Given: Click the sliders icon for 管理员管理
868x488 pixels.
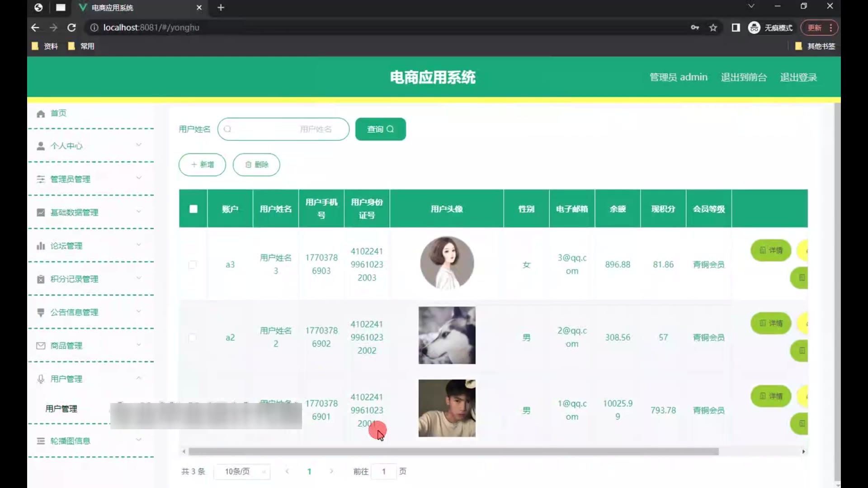Looking at the screenshot, I should click(x=41, y=179).
